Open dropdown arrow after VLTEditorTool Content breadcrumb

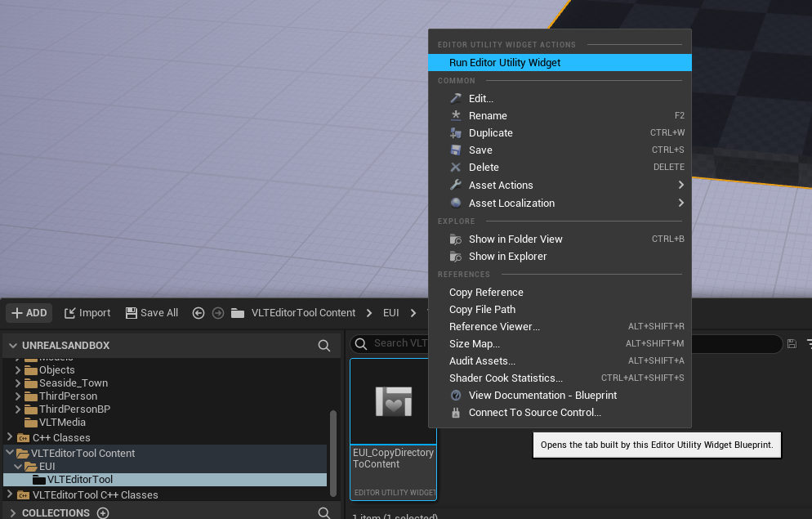pos(369,313)
